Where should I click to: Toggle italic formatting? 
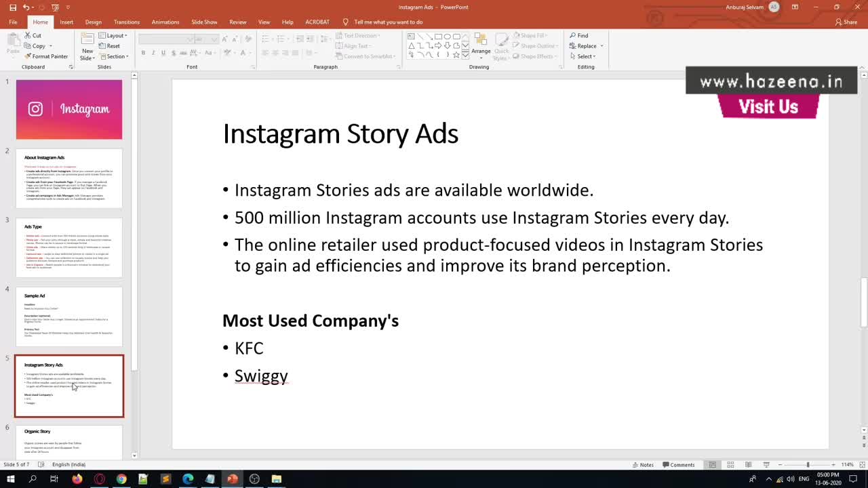(153, 53)
